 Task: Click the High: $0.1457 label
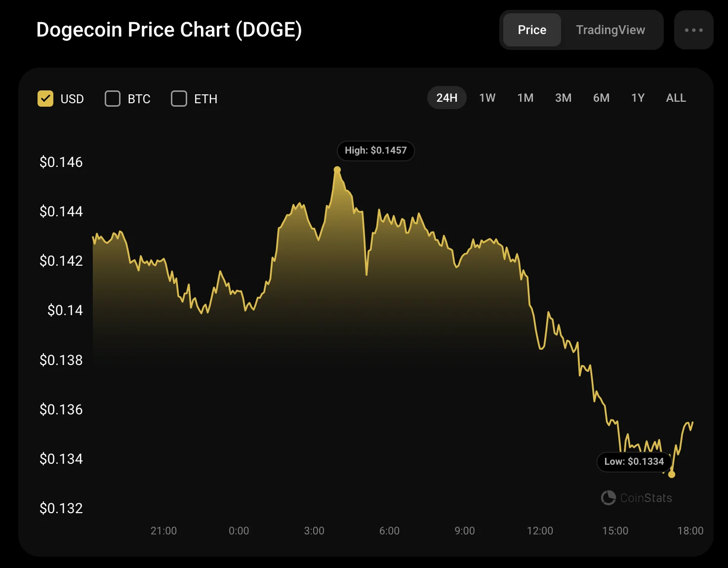pos(375,151)
